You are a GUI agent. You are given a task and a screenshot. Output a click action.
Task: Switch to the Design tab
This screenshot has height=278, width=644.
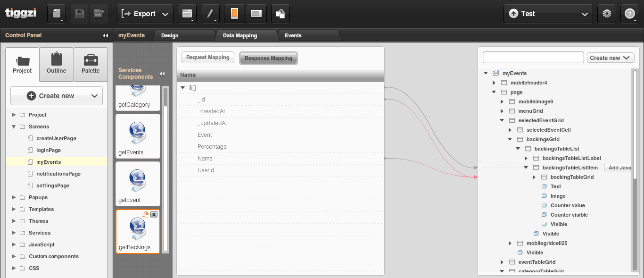coord(170,35)
